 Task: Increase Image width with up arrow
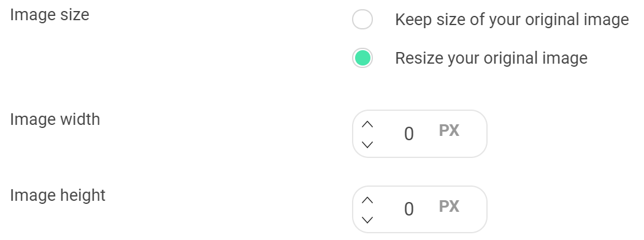367,124
